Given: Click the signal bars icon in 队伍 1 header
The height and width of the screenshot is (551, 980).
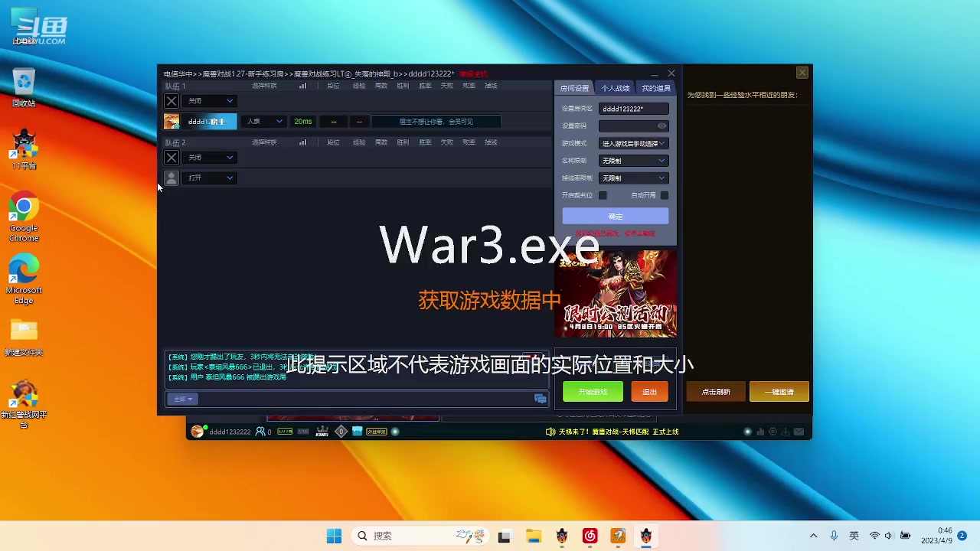Looking at the screenshot, I should pyautogui.click(x=302, y=86).
